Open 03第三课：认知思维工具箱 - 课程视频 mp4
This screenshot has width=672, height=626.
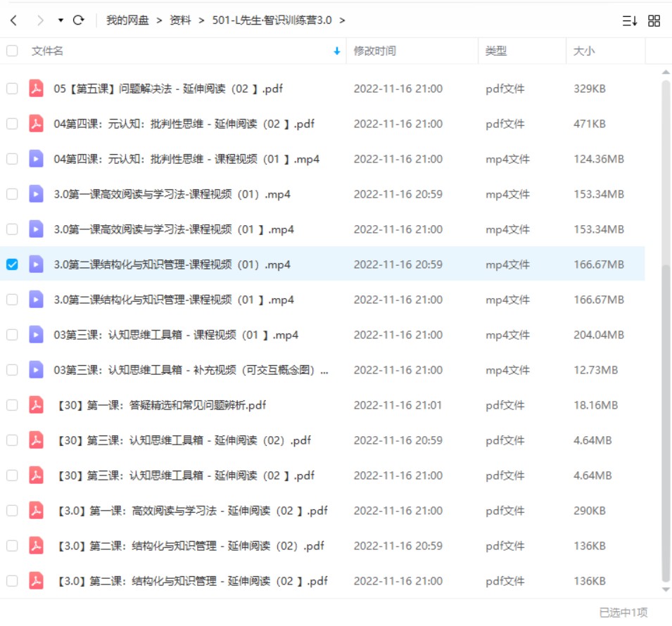[176, 335]
